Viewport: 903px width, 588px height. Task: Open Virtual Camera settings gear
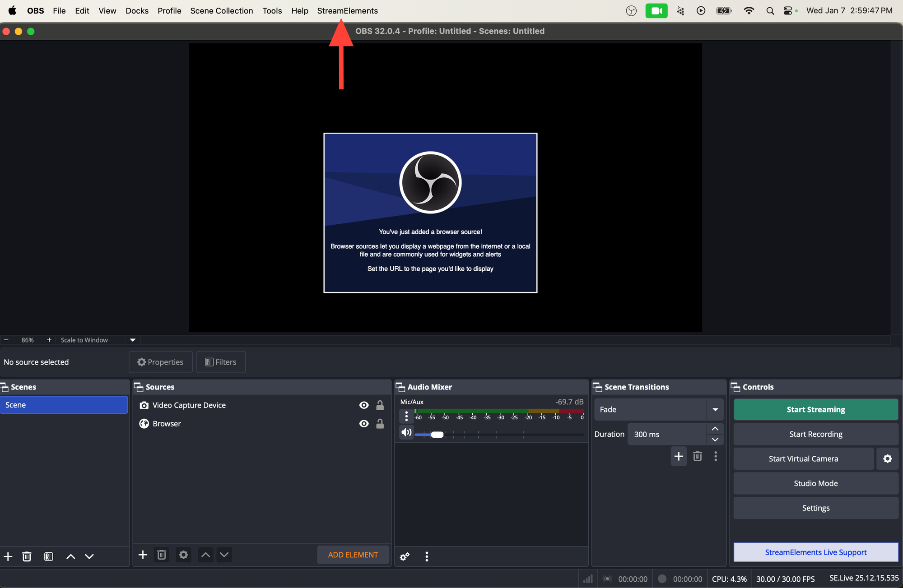(x=887, y=458)
